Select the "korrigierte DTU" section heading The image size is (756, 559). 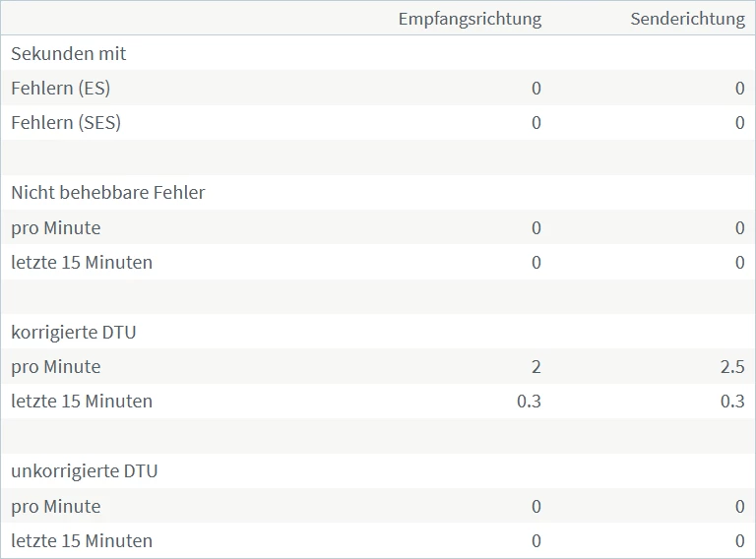[74, 333]
